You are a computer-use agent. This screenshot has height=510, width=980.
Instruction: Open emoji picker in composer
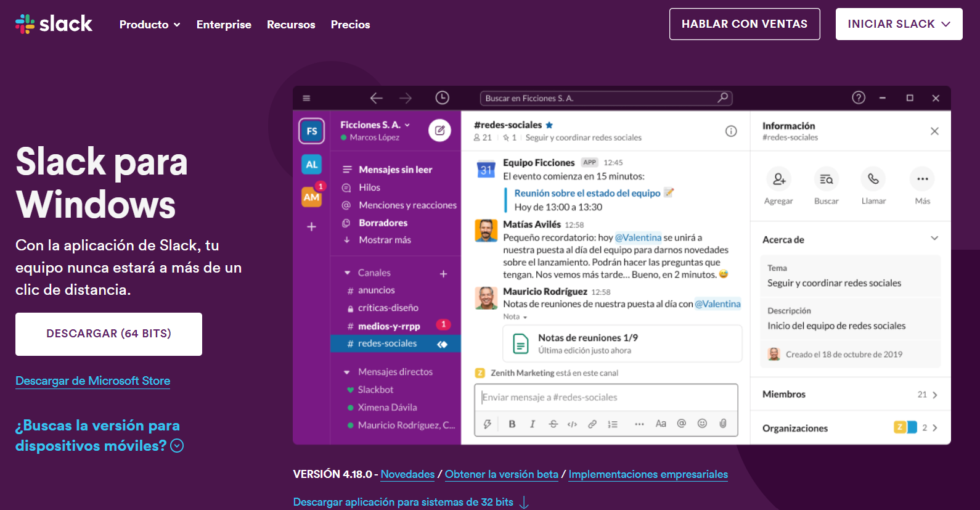(702, 424)
